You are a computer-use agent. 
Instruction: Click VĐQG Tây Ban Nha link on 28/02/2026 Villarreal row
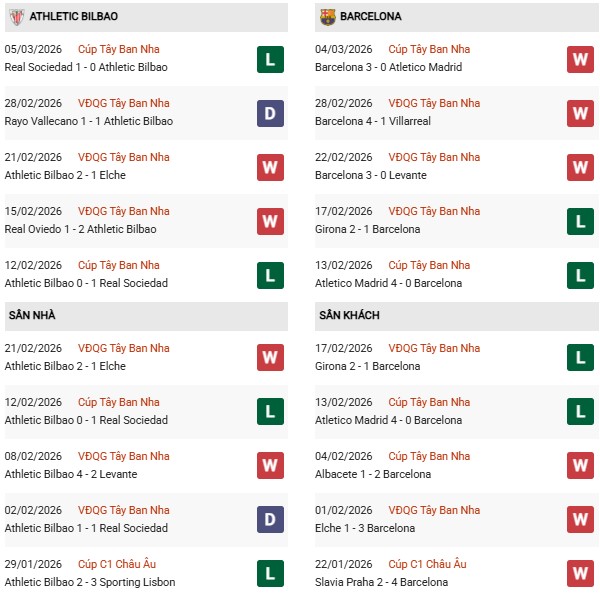point(434,103)
